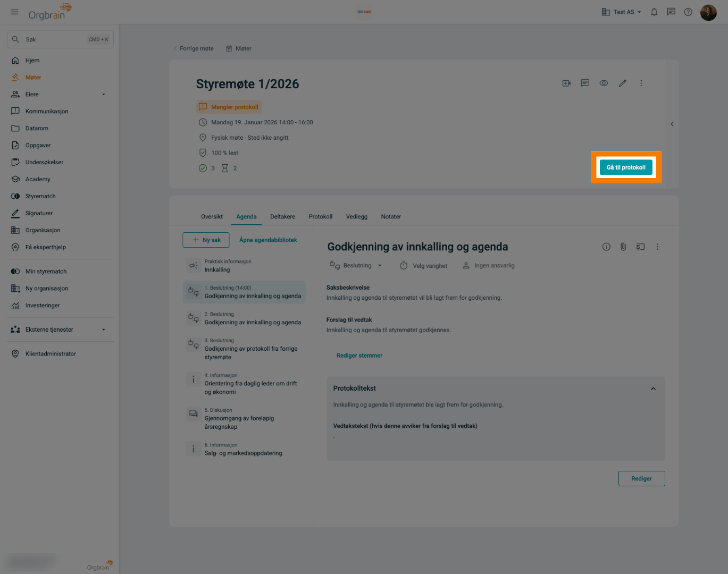The image size is (728, 574).
Task: Click the Signaturer pen icon
Action: pos(15,214)
